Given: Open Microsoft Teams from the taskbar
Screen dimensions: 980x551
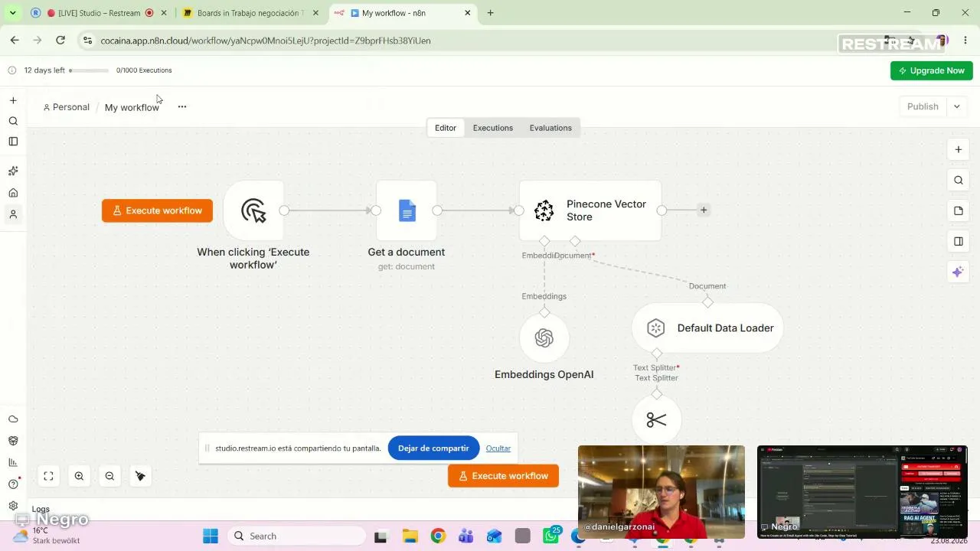Looking at the screenshot, I should pos(465,536).
